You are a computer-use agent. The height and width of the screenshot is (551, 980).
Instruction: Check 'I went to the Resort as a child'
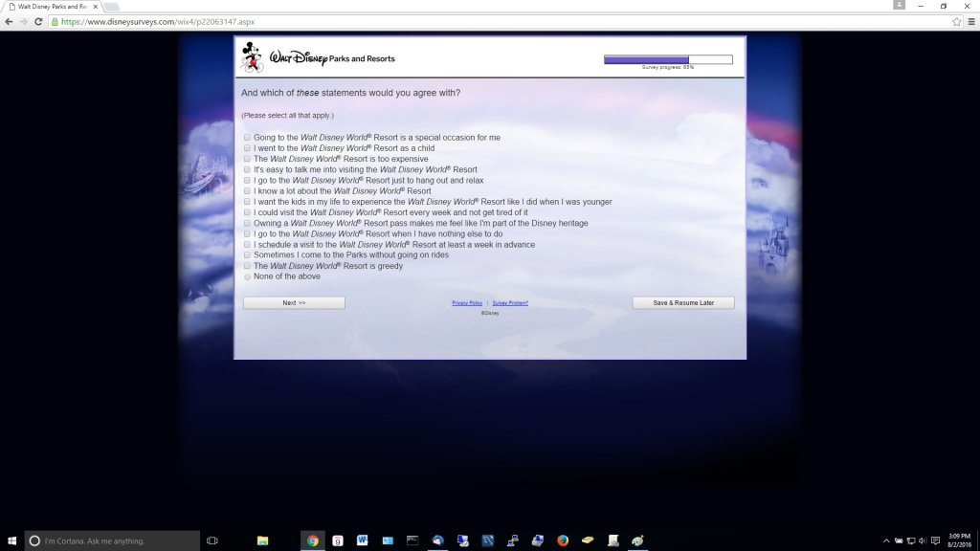247,148
